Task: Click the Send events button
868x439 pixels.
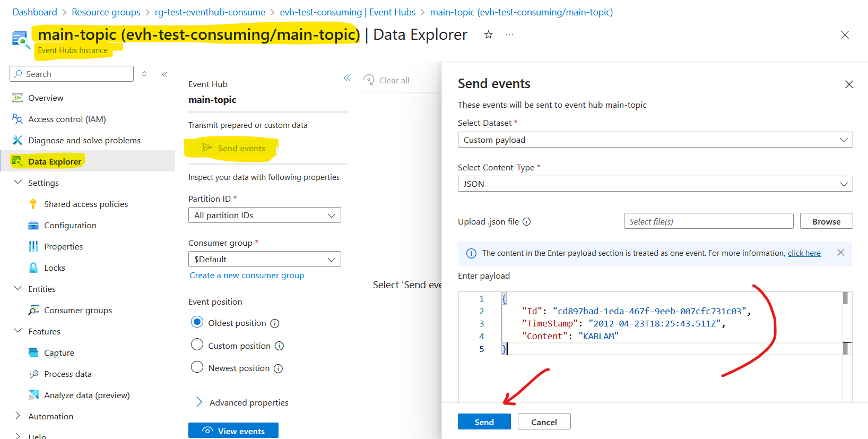Action: (x=233, y=148)
